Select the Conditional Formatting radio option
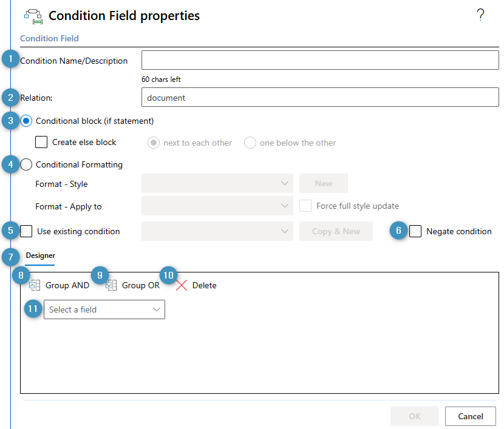Screen dimensions: 504x429 [26, 164]
